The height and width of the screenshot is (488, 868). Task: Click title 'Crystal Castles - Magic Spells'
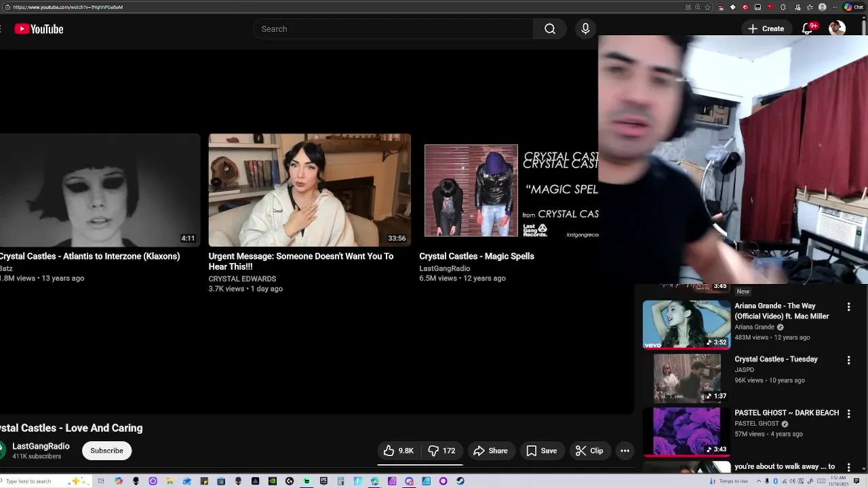click(477, 256)
